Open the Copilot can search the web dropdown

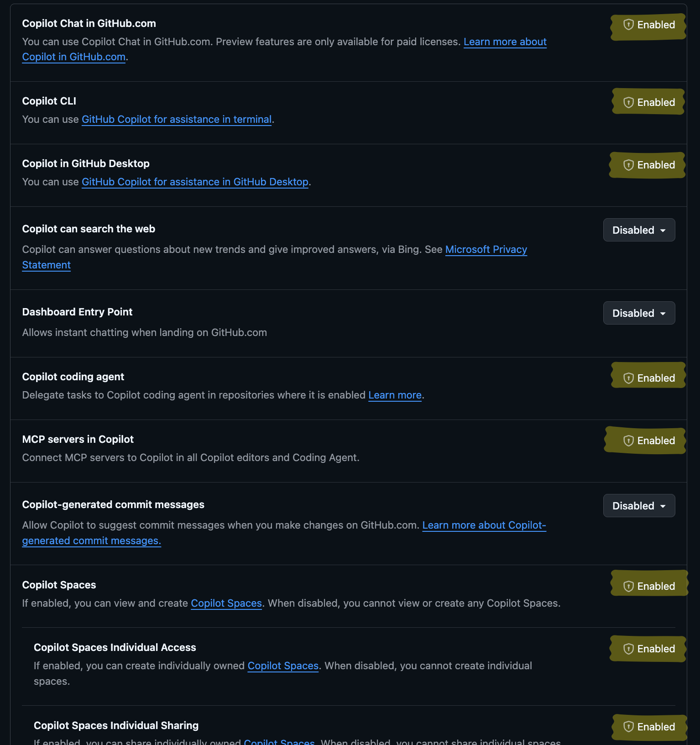tap(639, 230)
